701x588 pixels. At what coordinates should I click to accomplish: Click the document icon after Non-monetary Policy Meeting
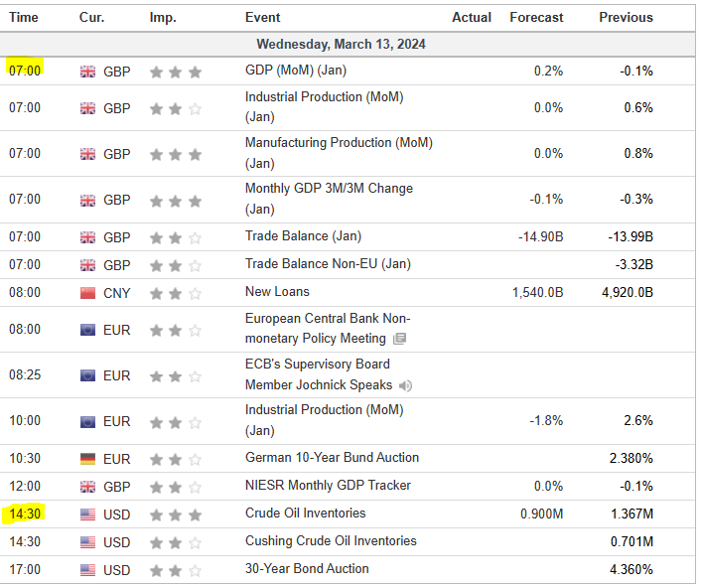click(x=398, y=339)
